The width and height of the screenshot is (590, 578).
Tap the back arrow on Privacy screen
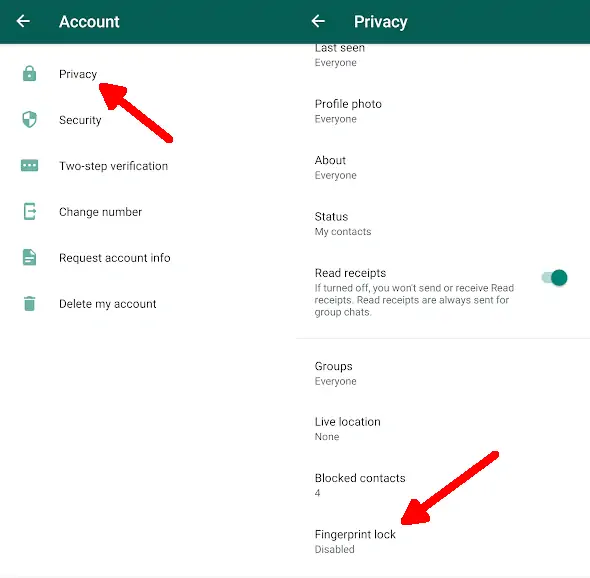318,21
